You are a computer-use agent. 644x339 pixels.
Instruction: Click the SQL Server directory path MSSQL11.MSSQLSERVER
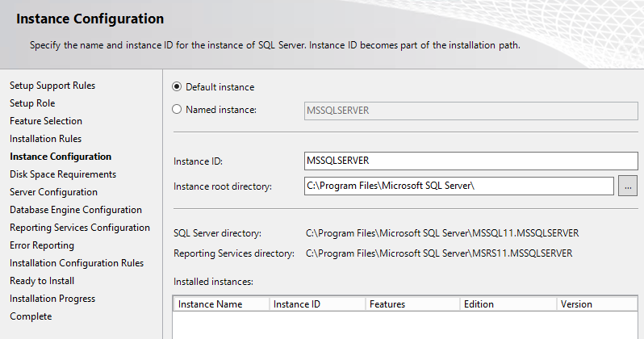click(442, 233)
